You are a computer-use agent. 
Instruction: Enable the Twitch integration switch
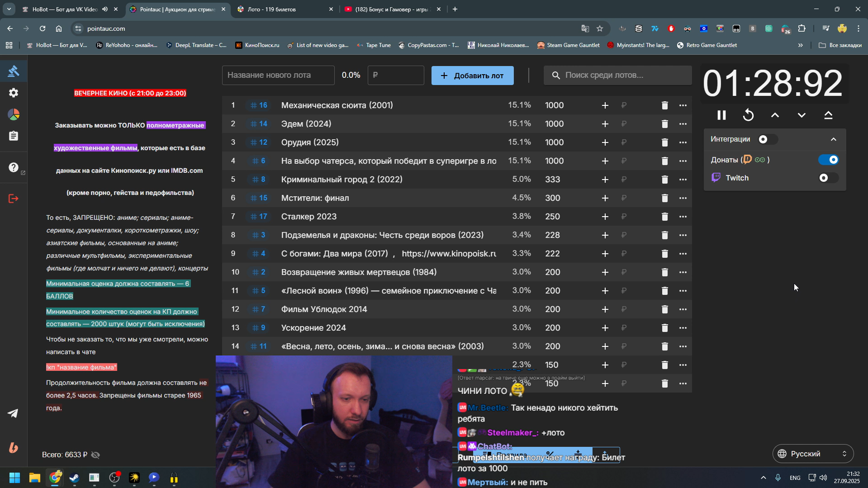tap(829, 178)
